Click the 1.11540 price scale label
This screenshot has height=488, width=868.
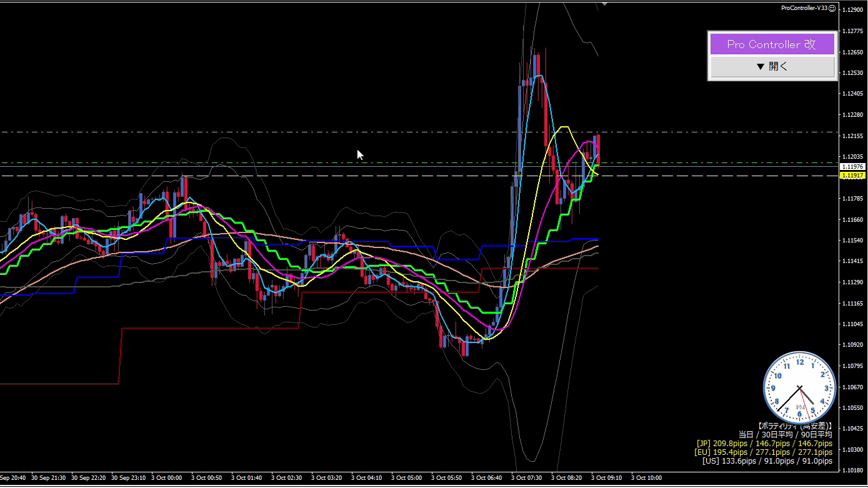[854, 241]
